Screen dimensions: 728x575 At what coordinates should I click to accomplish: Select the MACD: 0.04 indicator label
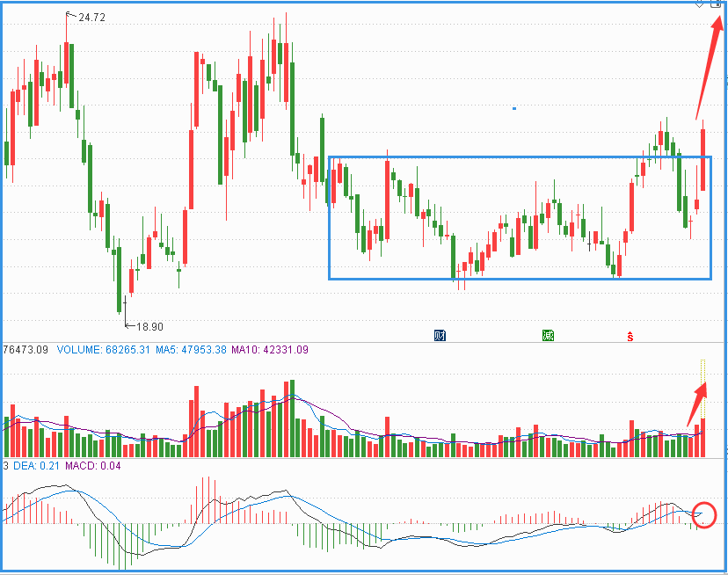coord(93,465)
